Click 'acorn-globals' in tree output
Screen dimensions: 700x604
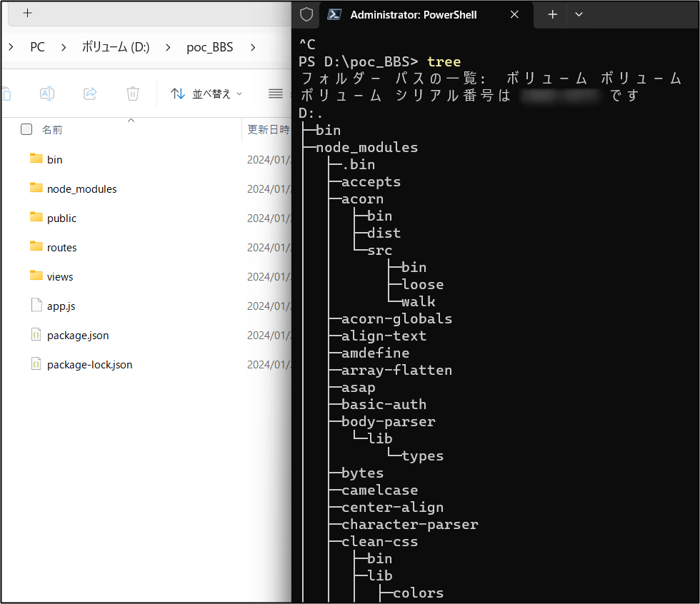tap(396, 318)
